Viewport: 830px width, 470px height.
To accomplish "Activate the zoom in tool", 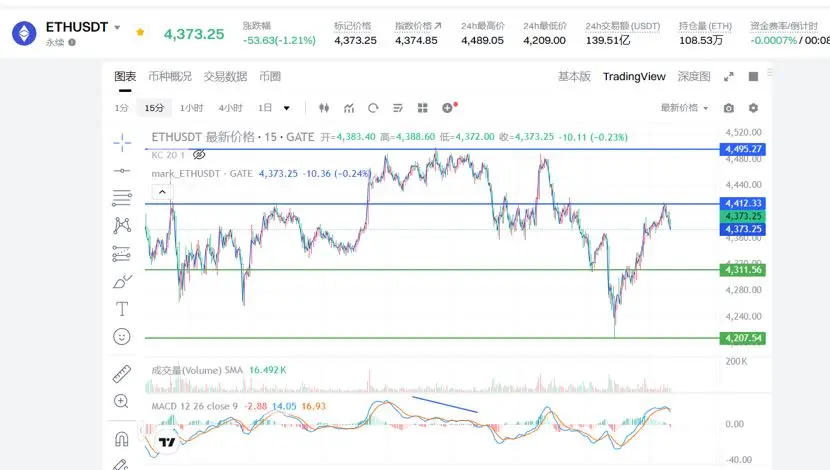I will tap(121, 401).
